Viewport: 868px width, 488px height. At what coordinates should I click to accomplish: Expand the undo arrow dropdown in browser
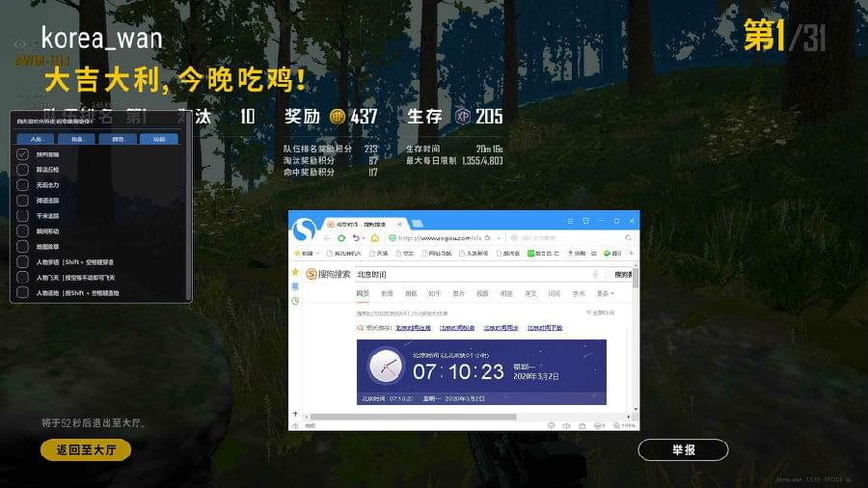(364, 238)
